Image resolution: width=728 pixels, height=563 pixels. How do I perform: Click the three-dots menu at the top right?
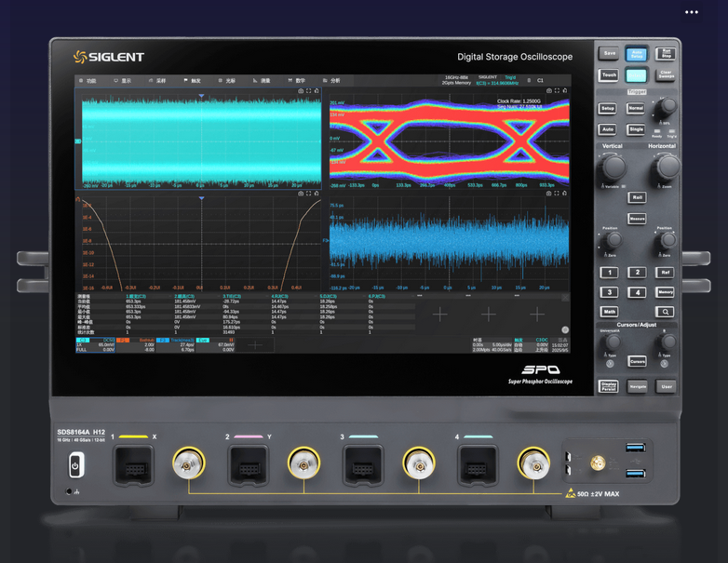point(691,12)
